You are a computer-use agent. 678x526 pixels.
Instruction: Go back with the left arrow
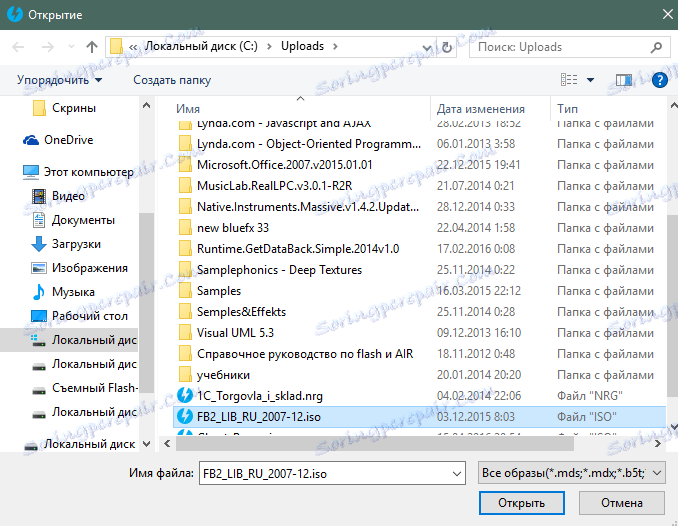coord(18,47)
